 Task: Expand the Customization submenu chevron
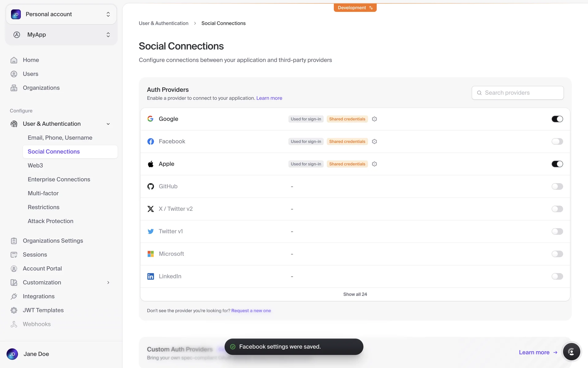pyautogui.click(x=108, y=282)
